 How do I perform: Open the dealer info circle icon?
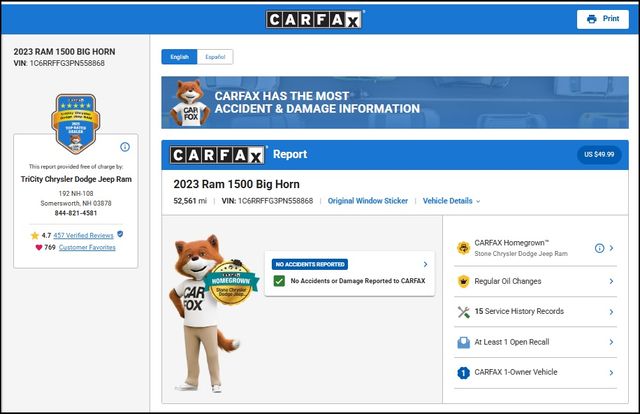125,147
